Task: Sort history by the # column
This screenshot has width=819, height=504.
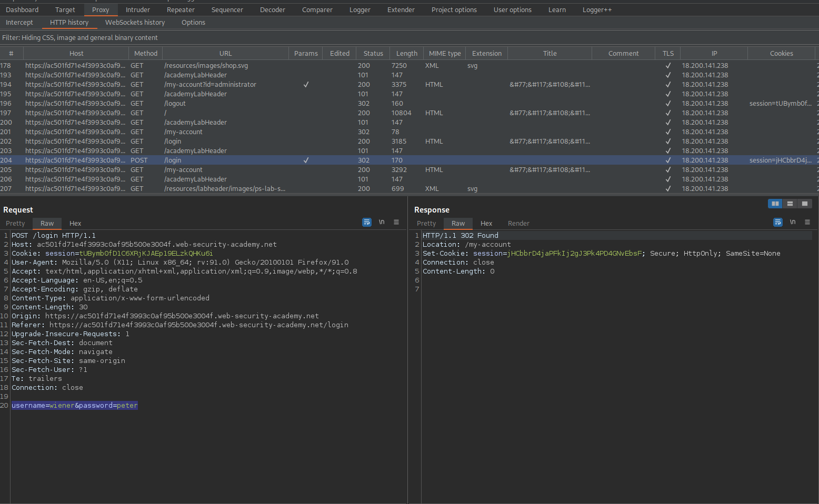Action: click(x=12, y=54)
